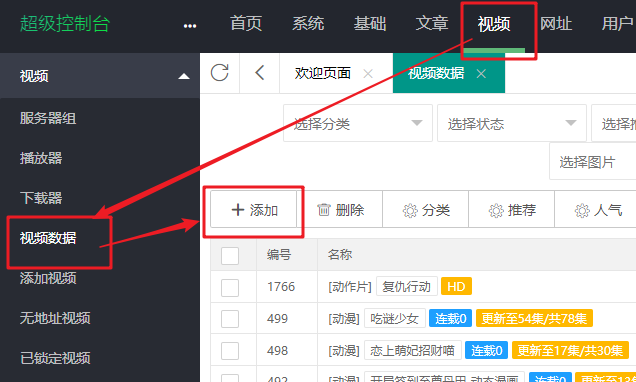This screenshot has height=382, width=636.
Task: Open the three-dots menu icon in header
Action: [x=190, y=26]
